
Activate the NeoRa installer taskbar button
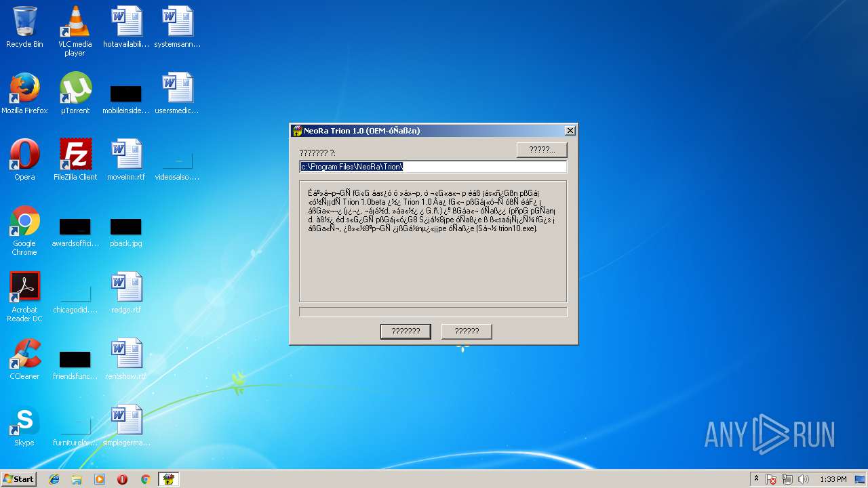click(168, 479)
